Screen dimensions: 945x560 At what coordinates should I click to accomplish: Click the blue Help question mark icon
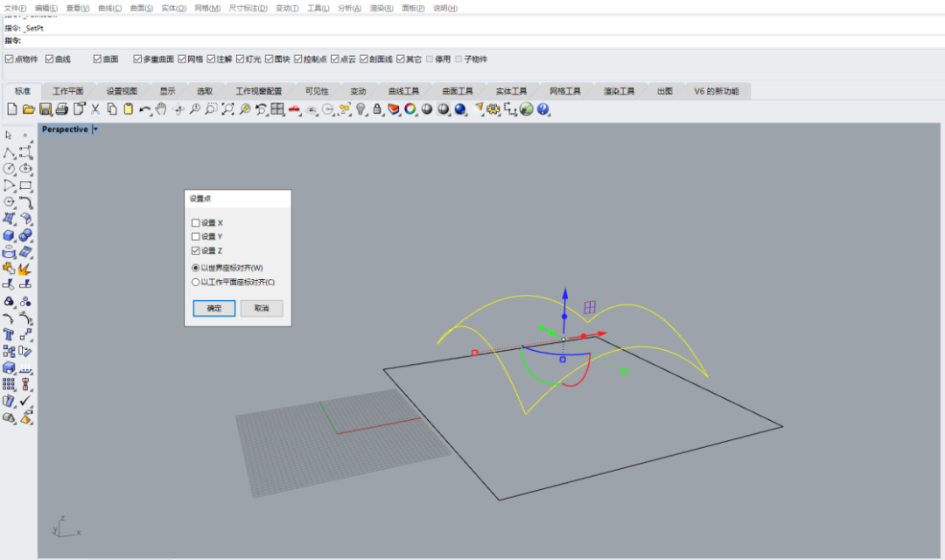(x=542, y=109)
